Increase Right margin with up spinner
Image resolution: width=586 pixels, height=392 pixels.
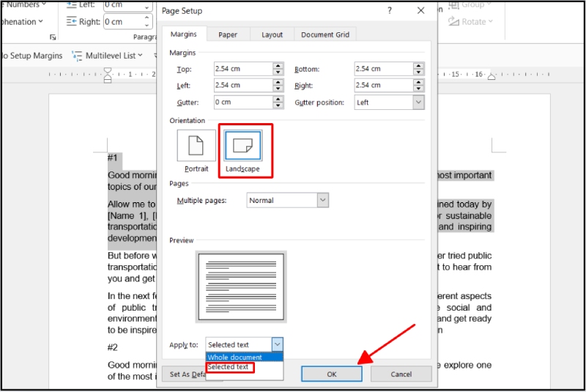click(418, 82)
